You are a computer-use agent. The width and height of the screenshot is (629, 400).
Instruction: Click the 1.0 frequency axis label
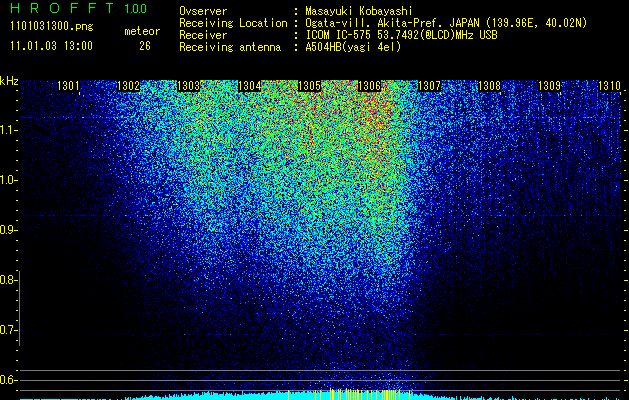8,180
